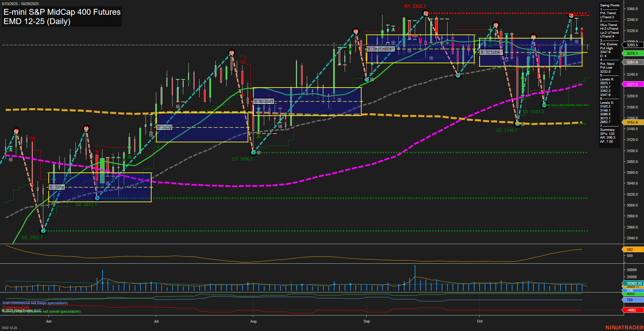
Task: Expand the Swing Pivots summary panel
Action: (610, 5)
